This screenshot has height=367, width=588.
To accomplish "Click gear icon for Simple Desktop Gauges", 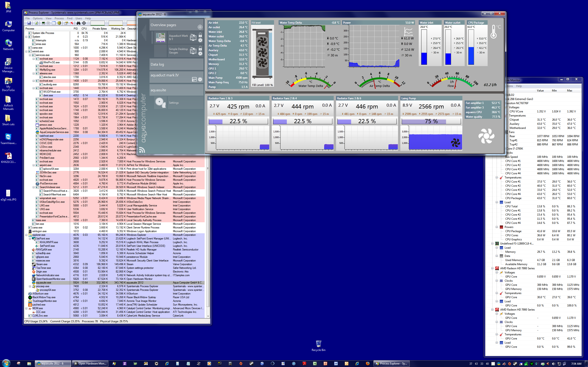I will click(200, 53).
